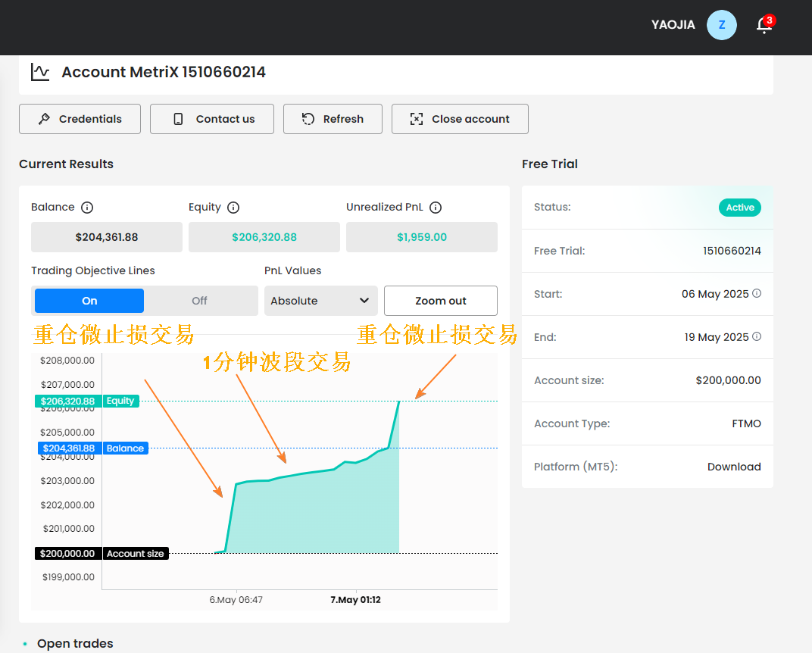This screenshot has width=812, height=653.
Task: Click the Free Trial number 1510660214
Action: click(732, 251)
